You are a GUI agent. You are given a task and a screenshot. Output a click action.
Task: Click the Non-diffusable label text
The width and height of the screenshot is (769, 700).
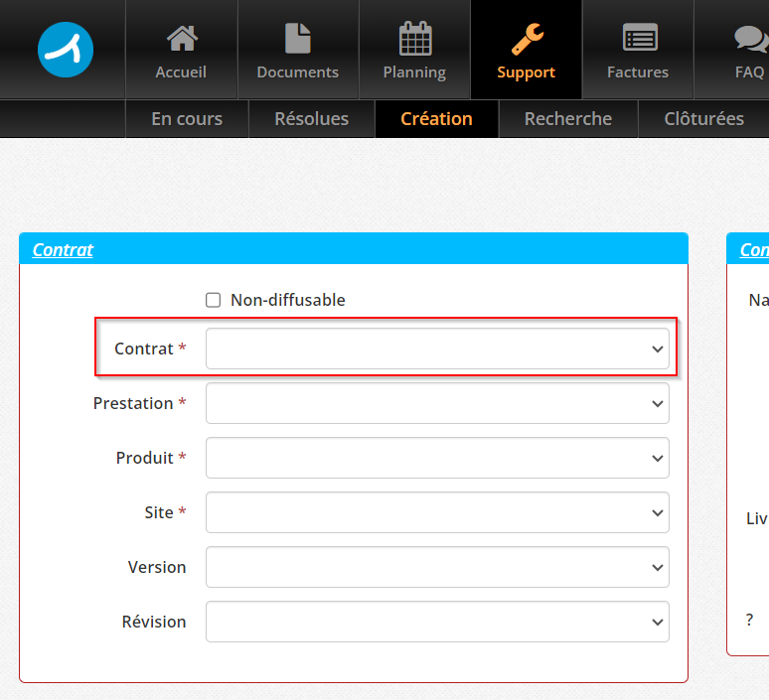[x=288, y=300]
